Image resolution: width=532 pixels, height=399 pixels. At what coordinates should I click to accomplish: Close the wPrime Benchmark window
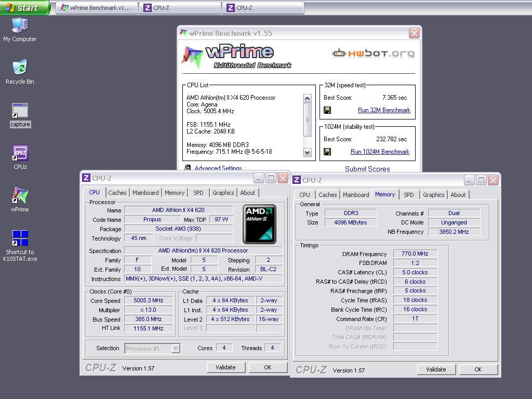414,33
